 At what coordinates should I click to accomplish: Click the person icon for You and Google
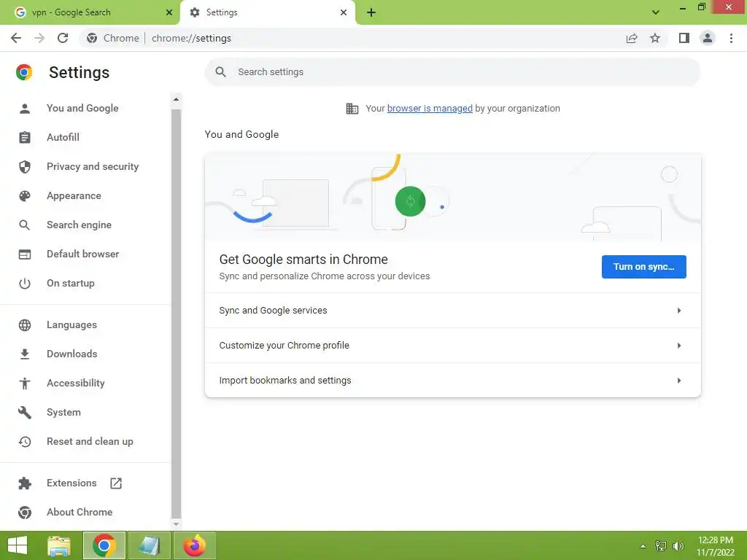click(24, 108)
